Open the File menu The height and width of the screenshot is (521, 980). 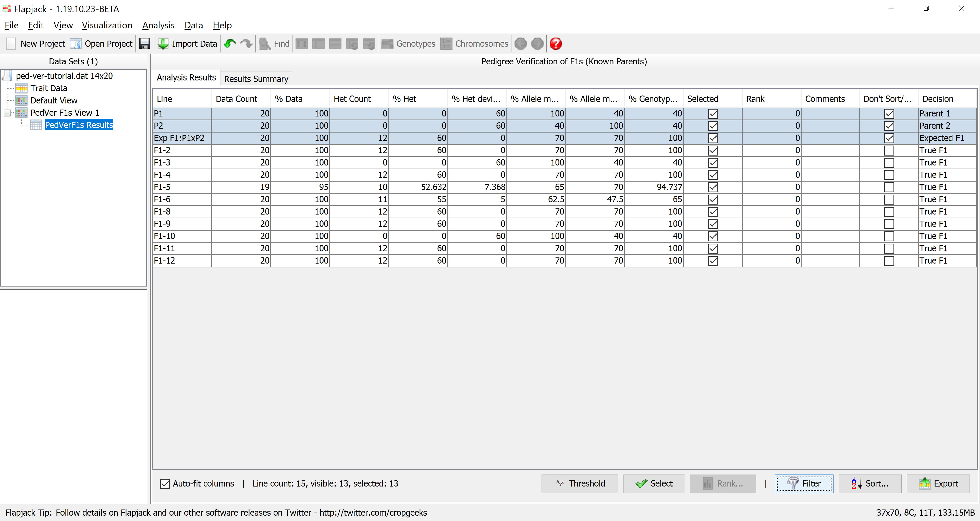(x=11, y=25)
